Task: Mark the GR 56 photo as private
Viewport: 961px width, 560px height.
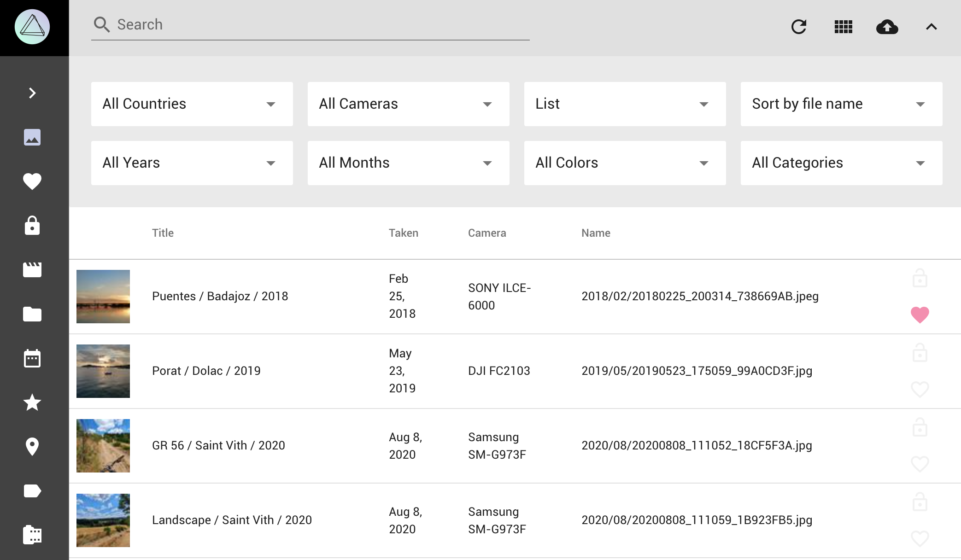Action: pyautogui.click(x=920, y=427)
